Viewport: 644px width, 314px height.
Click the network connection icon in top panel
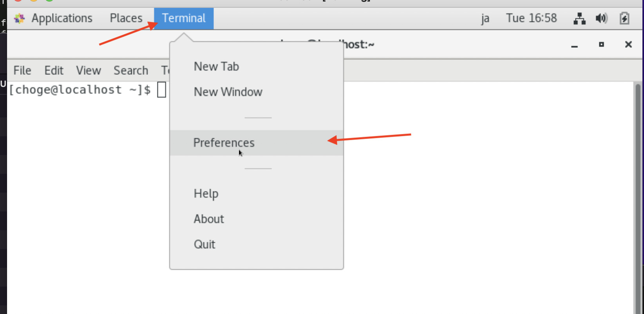click(x=579, y=18)
